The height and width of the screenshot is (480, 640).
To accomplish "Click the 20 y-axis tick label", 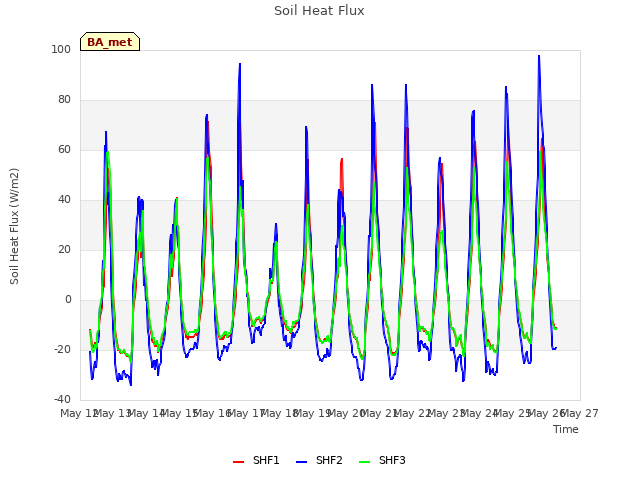I will tap(64, 249).
